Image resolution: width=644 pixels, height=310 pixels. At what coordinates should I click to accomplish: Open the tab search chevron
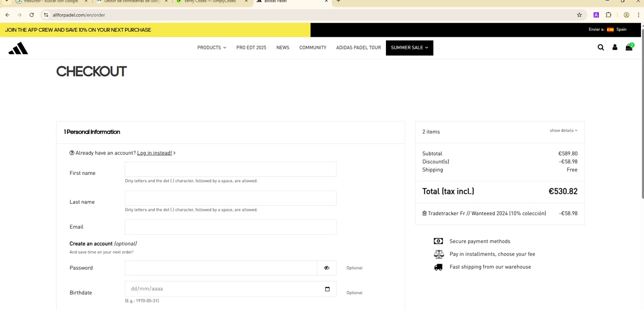[x=6, y=1]
